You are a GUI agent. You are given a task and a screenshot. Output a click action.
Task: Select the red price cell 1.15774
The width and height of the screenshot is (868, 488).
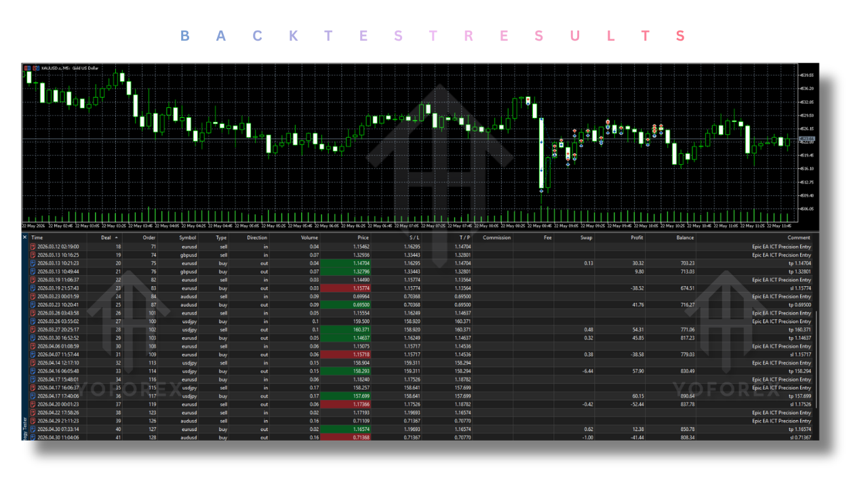(347, 288)
